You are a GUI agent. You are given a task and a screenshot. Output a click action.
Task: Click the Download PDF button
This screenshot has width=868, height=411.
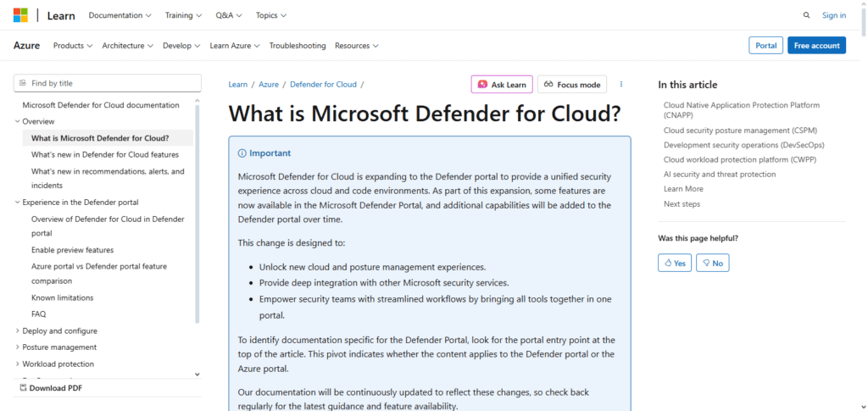point(51,388)
